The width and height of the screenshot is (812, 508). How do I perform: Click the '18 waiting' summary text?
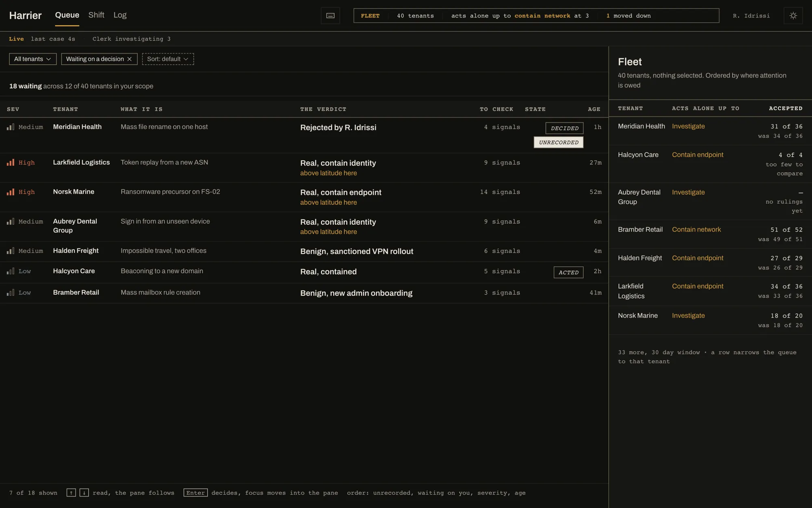(x=26, y=86)
